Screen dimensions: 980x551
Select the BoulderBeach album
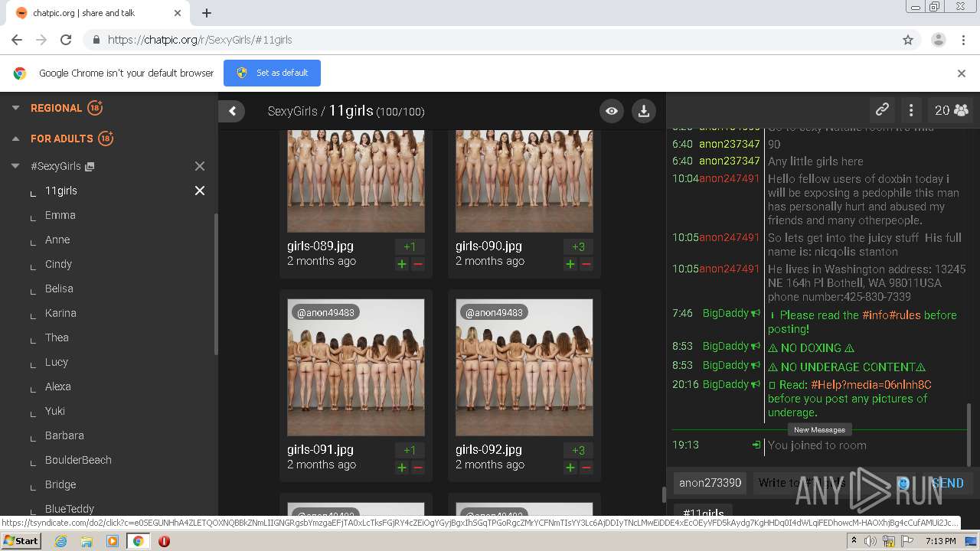[78, 460]
